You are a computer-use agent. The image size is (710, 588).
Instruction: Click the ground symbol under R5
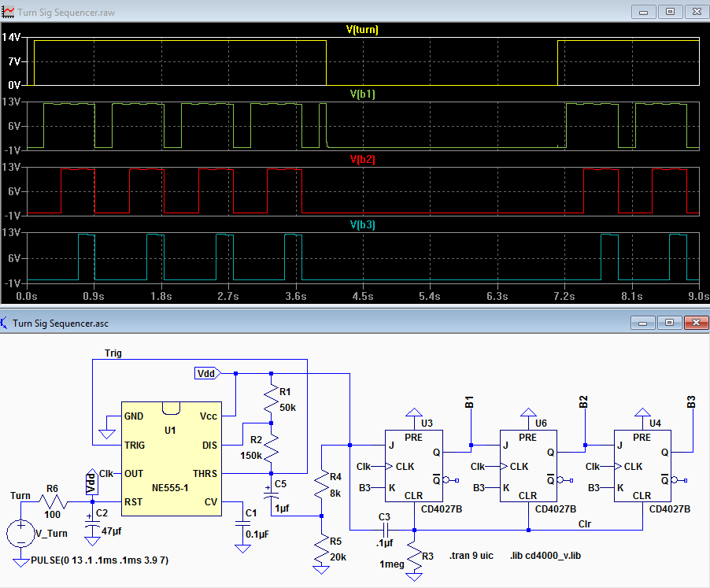click(321, 570)
